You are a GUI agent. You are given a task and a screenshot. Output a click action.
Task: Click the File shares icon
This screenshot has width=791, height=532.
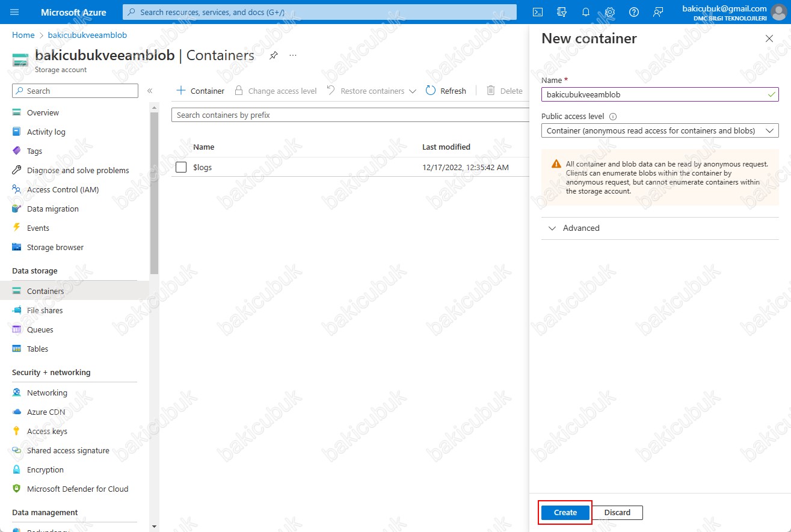tap(17, 310)
